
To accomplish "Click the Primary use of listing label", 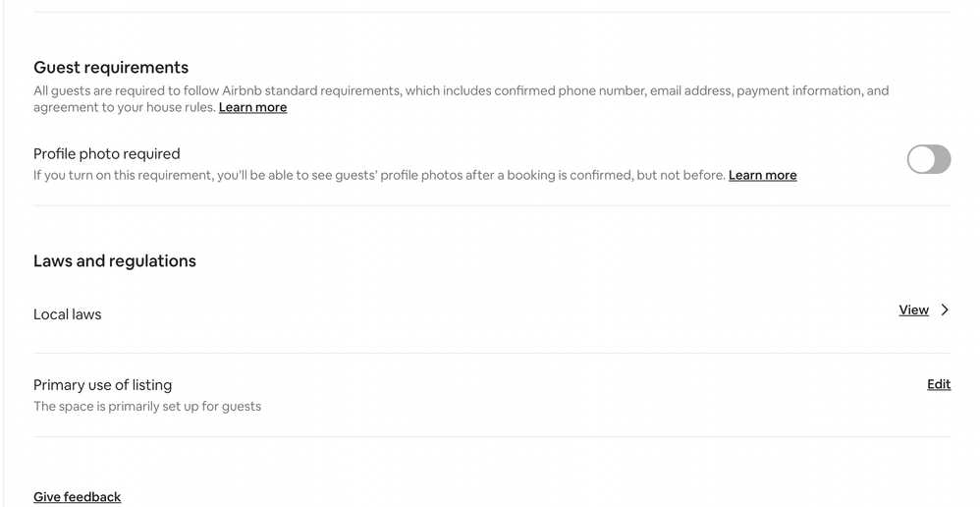I will tap(102, 385).
